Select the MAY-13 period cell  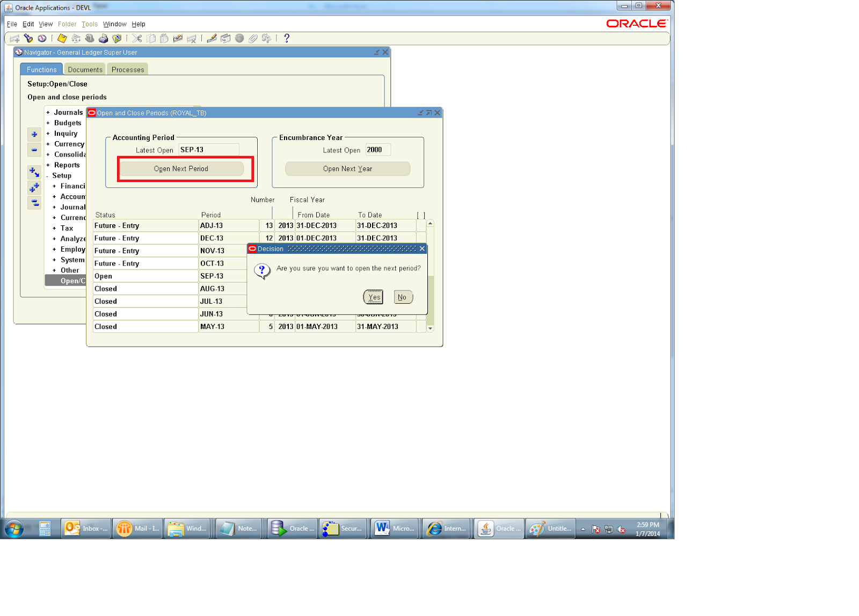pos(229,327)
